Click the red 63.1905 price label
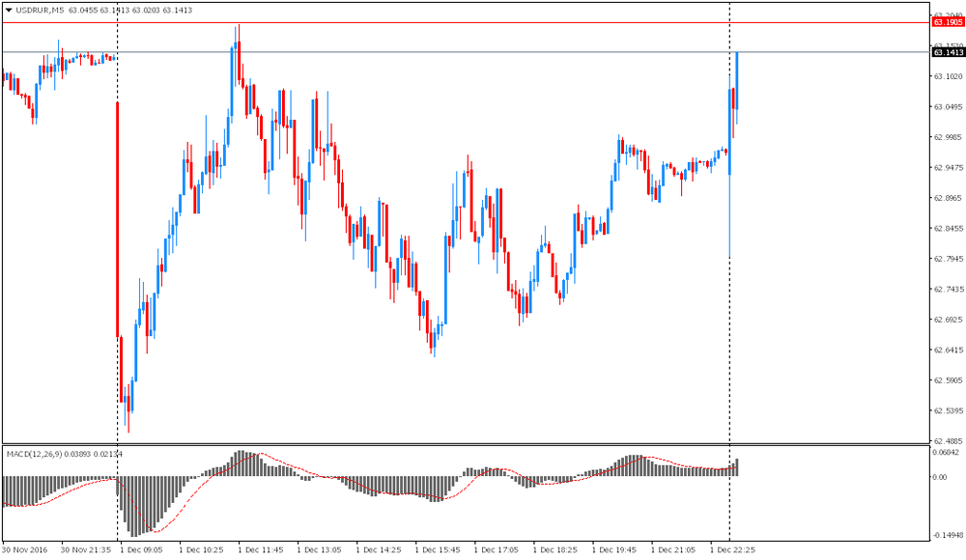Viewport: 966px width, 560px height. click(x=948, y=21)
